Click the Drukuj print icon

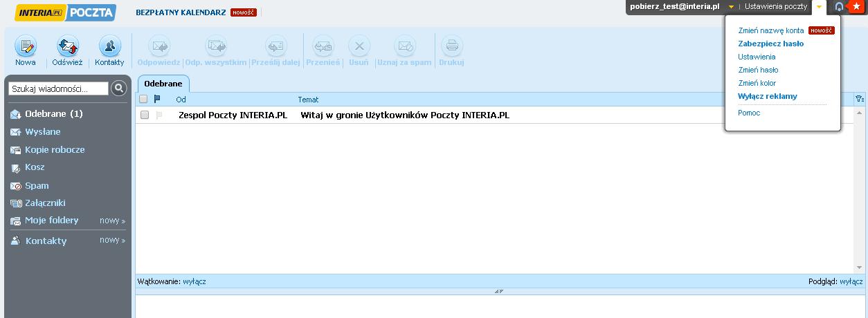pos(451,46)
